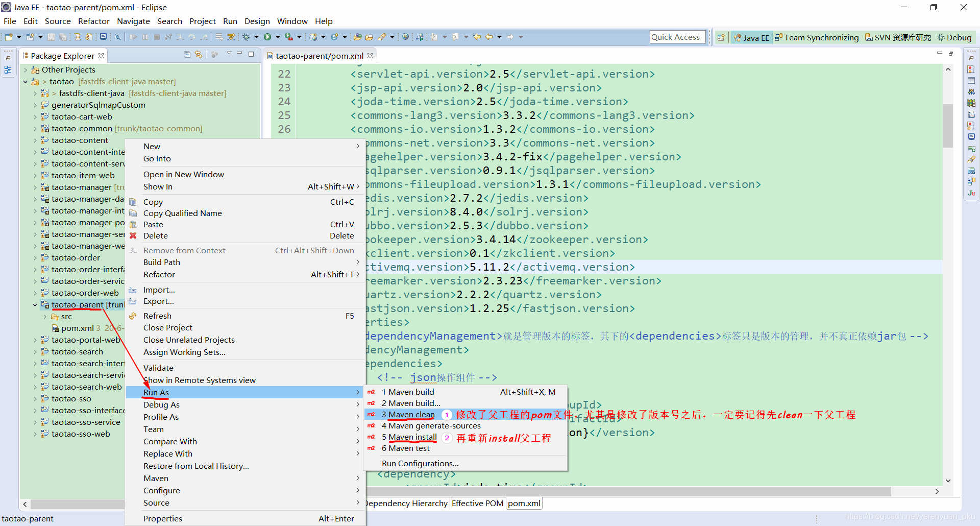Open the New wizard dropdown arrow
The image size is (980, 526).
click(19, 37)
